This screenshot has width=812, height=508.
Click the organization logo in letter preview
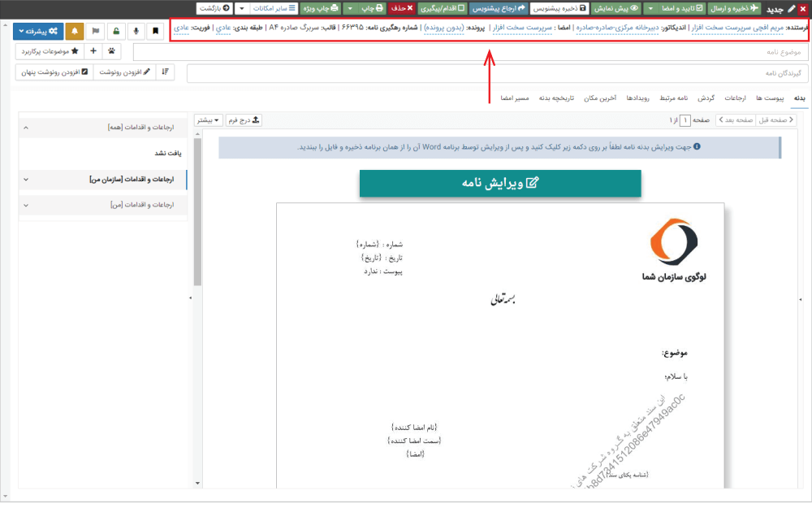[674, 250]
